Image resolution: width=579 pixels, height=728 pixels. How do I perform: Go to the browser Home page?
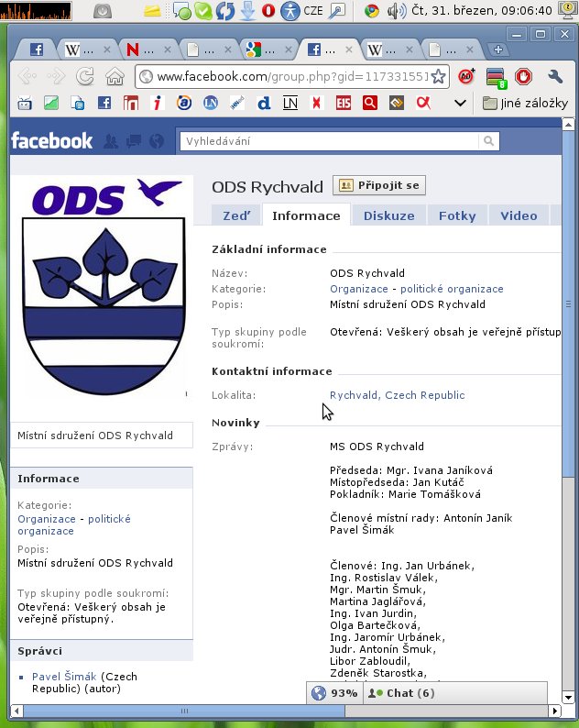click(115, 76)
